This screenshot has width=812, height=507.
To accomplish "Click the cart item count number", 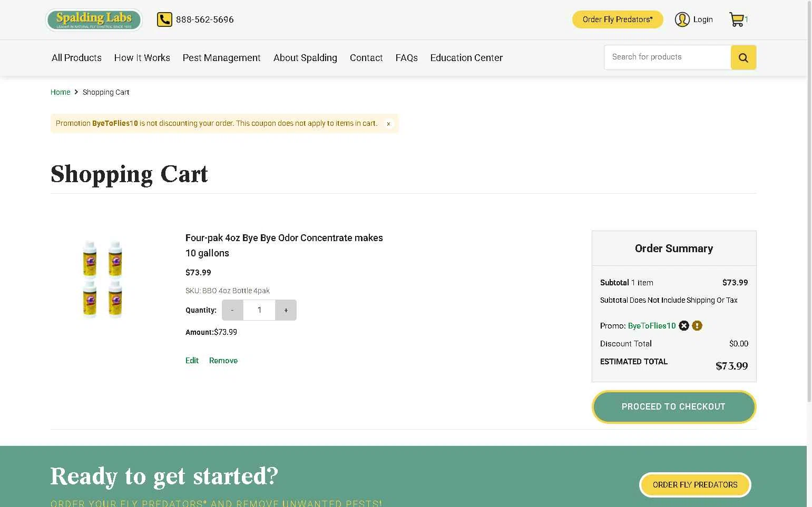I will (x=746, y=19).
